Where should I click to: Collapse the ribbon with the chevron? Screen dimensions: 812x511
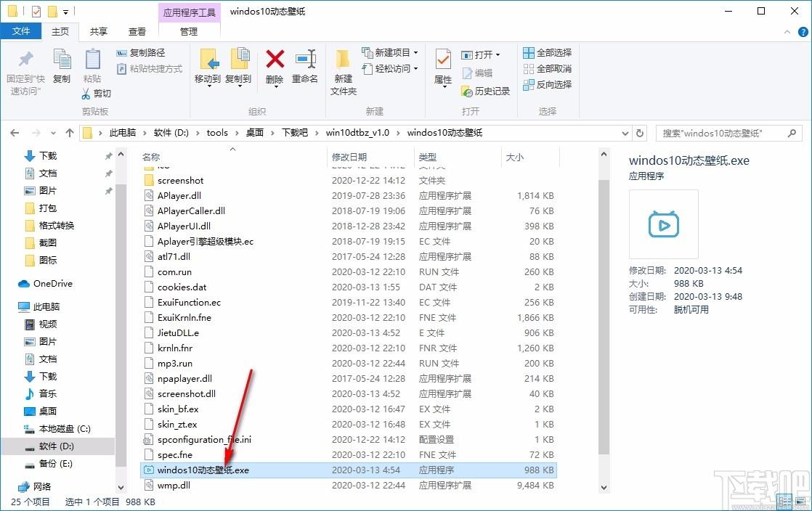point(787,32)
